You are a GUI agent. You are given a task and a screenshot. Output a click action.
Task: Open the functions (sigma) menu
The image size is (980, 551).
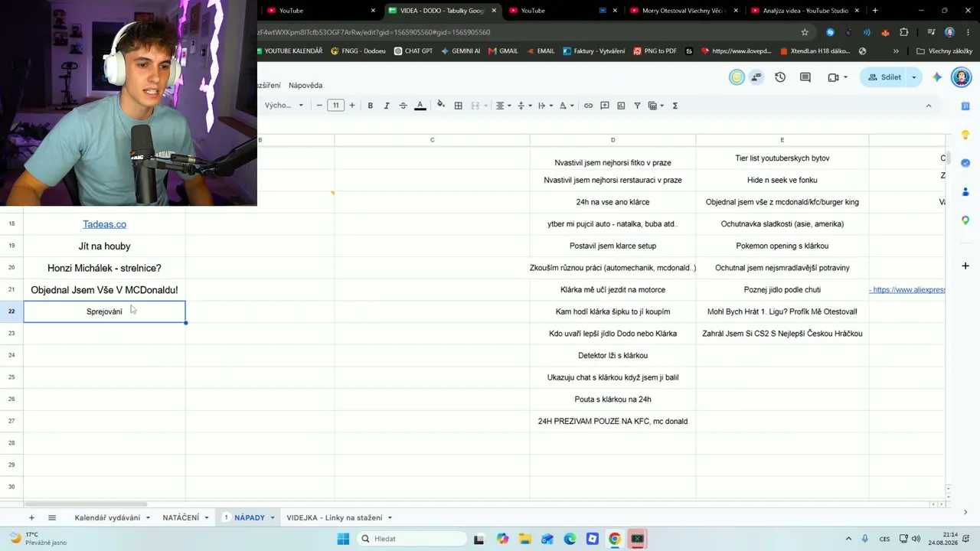[x=675, y=106]
